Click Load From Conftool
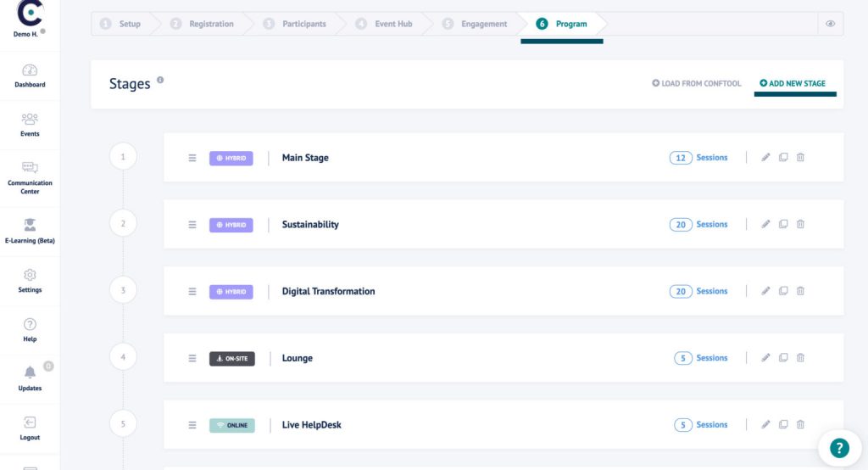This screenshot has width=868, height=470. coord(697,83)
